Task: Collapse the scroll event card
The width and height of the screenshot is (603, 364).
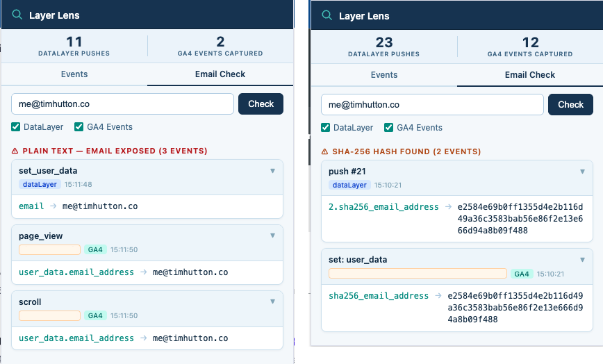Action: [272, 301]
